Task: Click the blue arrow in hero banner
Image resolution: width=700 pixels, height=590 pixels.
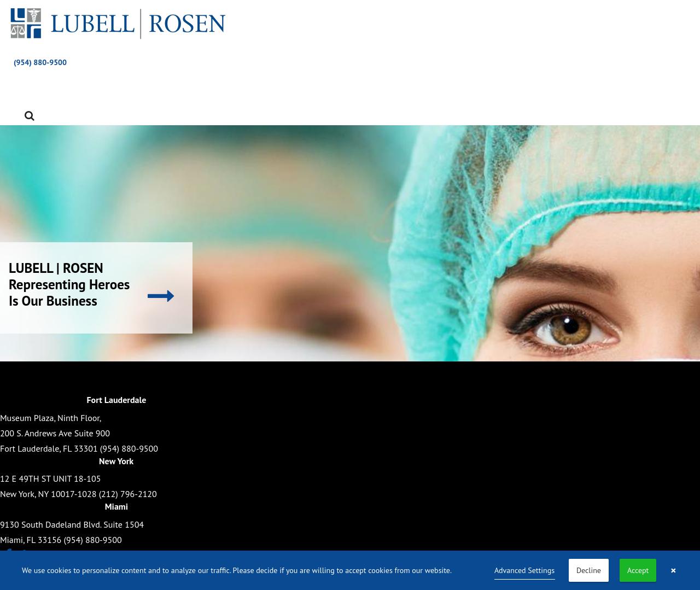Action: pos(161,296)
